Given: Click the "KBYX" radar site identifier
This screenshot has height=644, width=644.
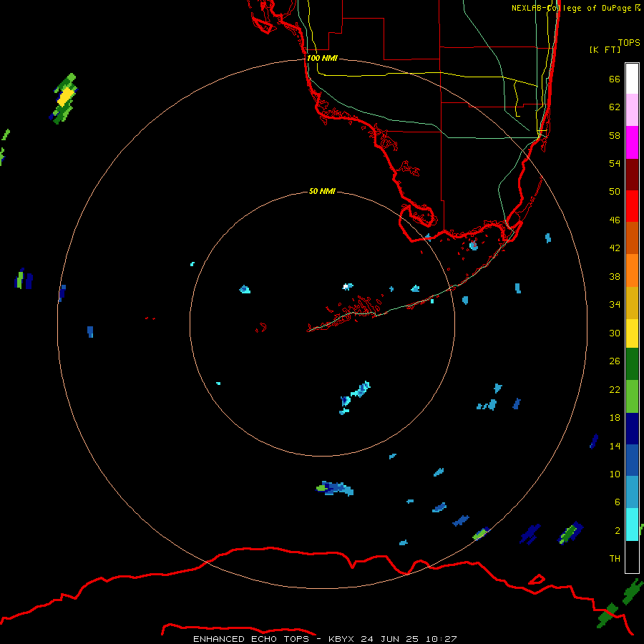Looking at the screenshot, I should (341, 639).
